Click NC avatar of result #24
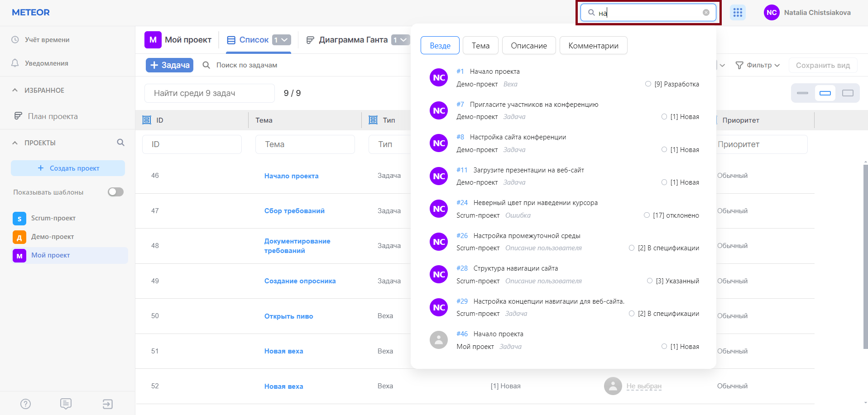 [439, 209]
